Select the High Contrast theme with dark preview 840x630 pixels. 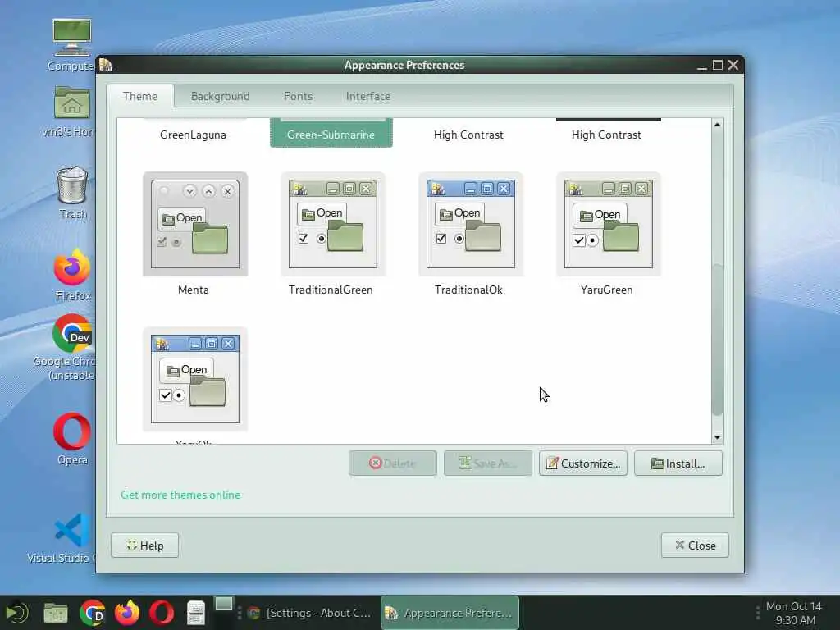pyautogui.click(x=606, y=135)
